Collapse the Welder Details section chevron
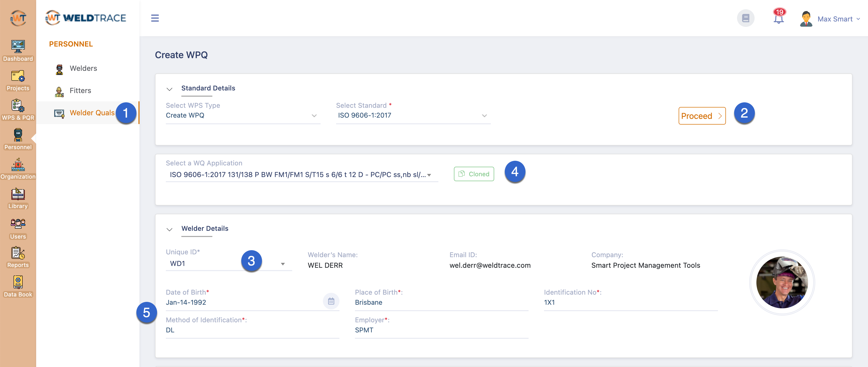The height and width of the screenshot is (367, 868). tap(169, 230)
